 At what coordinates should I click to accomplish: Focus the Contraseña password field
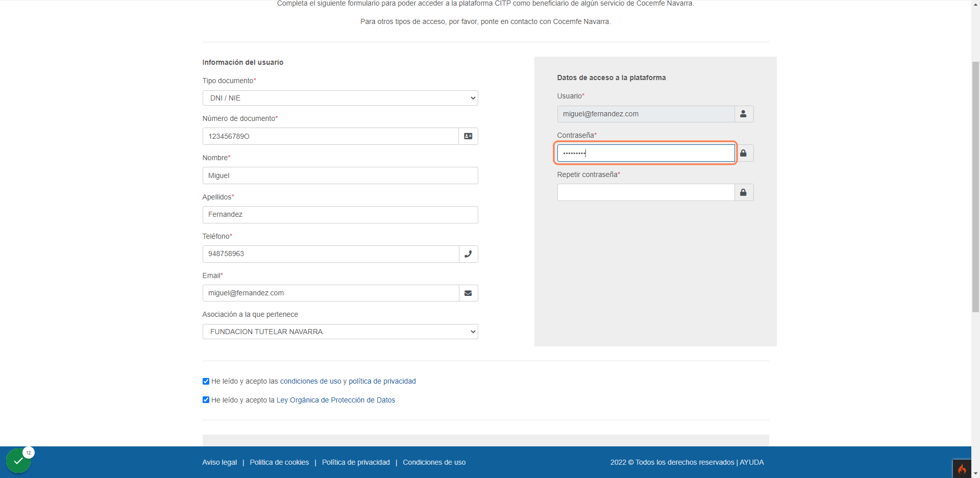646,153
